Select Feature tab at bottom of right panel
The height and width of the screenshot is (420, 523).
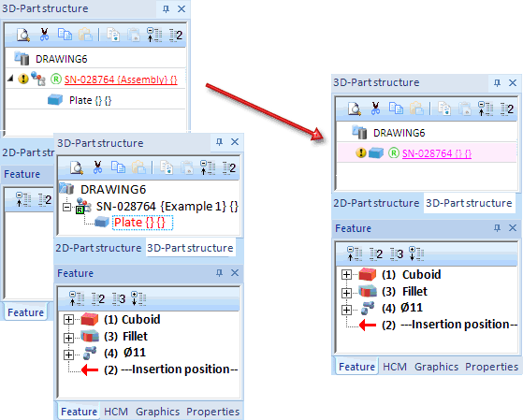(356, 367)
